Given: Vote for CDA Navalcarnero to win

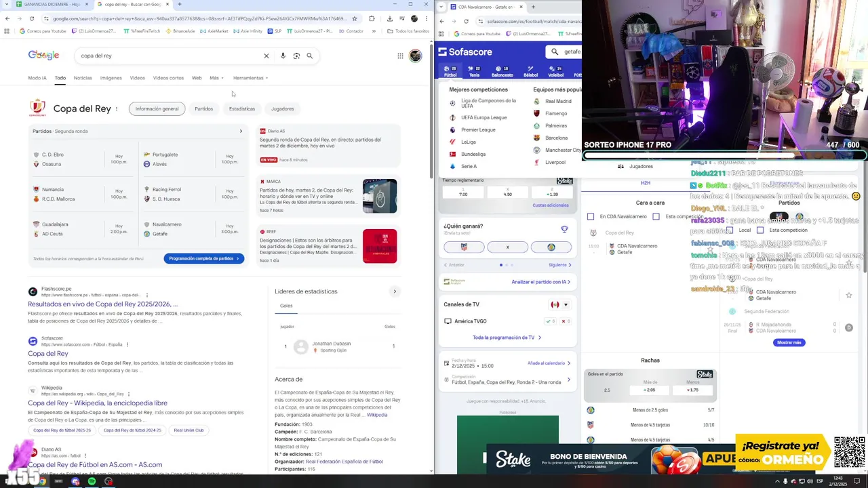Looking at the screenshot, I should pos(464,247).
